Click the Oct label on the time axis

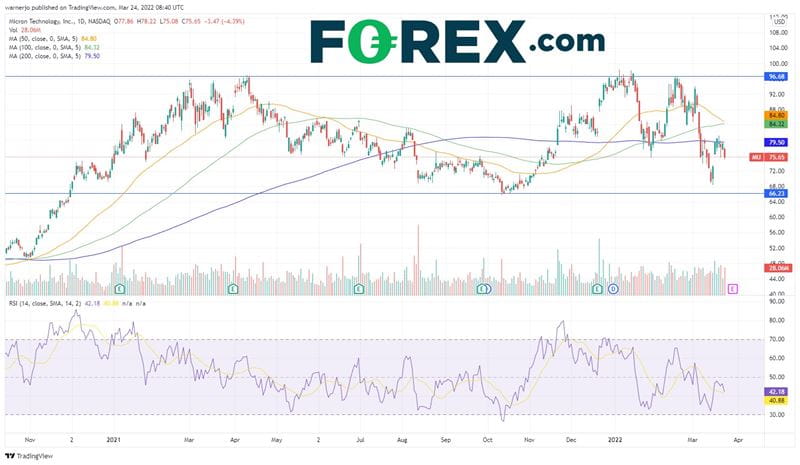point(487,439)
